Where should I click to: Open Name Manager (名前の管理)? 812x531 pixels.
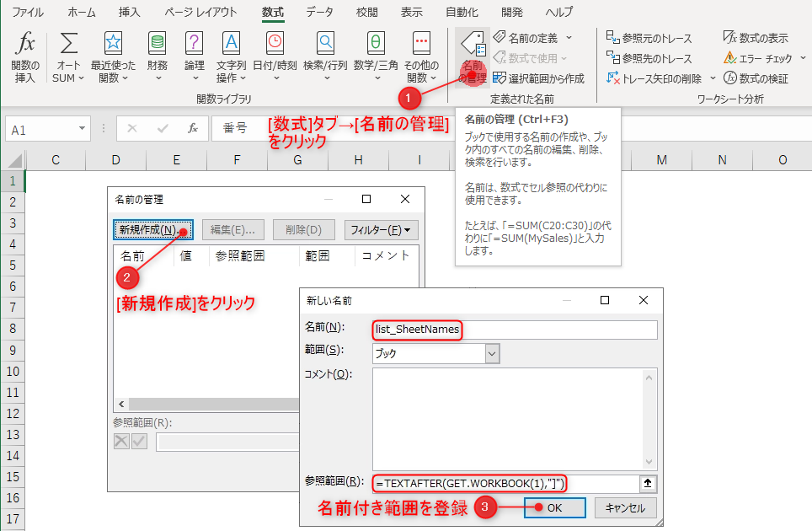(473, 56)
